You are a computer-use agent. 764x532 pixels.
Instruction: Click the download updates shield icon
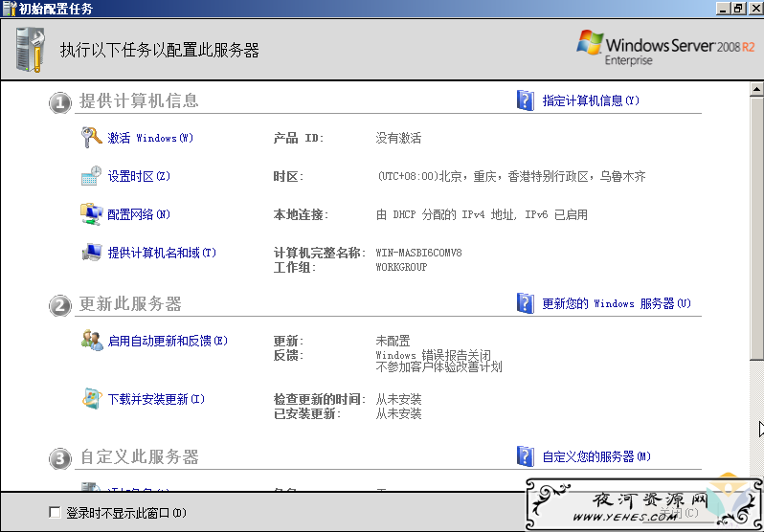92,398
